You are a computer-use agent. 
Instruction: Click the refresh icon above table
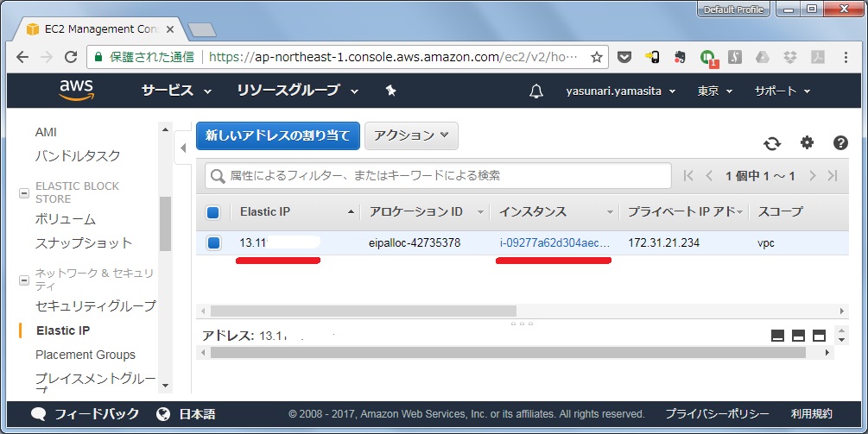point(772,144)
